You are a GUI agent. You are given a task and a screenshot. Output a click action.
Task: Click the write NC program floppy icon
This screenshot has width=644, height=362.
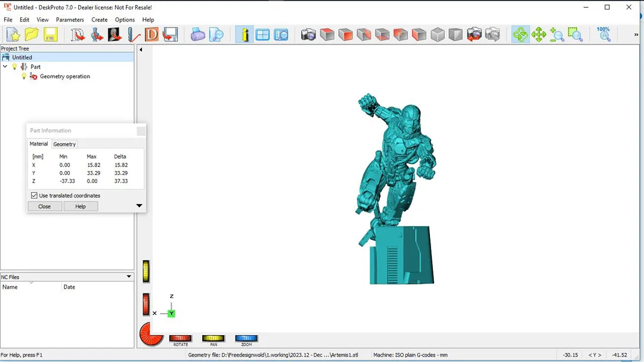[x=170, y=35]
